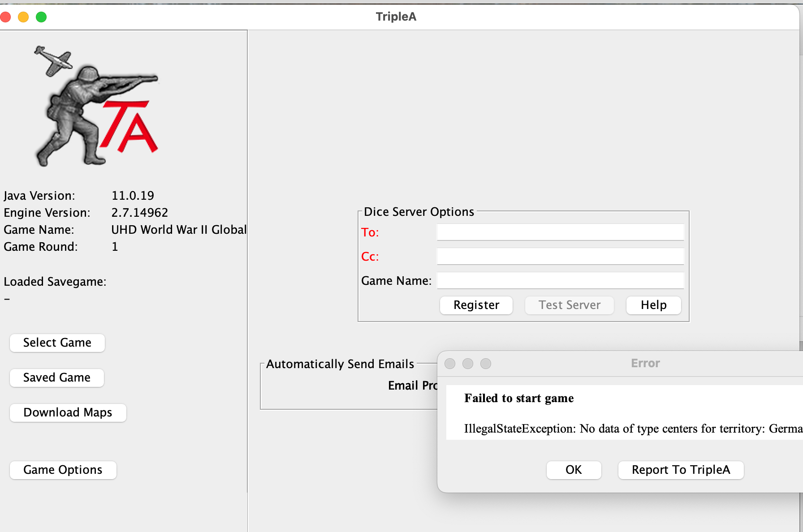Click the Automatically Send Emails panel header
Screen dimensions: 803x532
click(x=340, y=364)
